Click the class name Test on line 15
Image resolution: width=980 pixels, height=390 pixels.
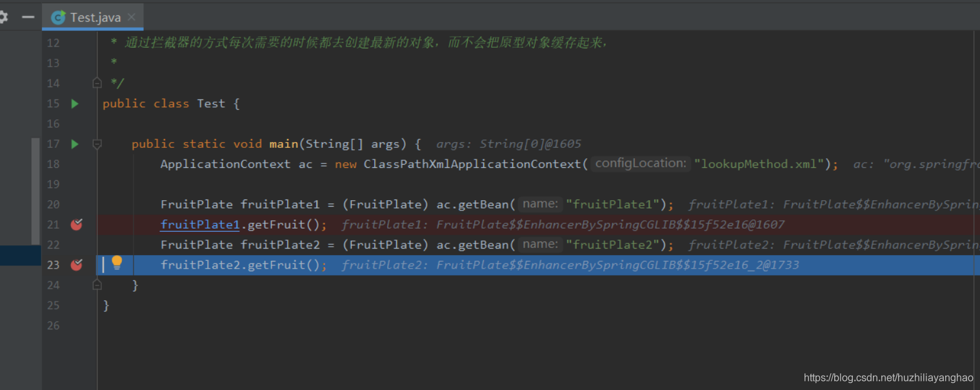tap(211, 103)
